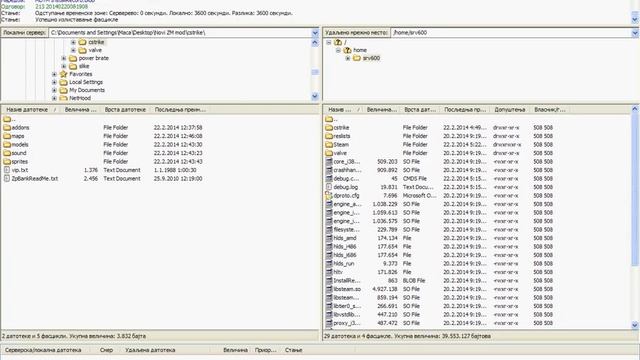Viewport: 640px width, 360px height.
Task: Expand the power brate tree node
Action: (64, 58)
